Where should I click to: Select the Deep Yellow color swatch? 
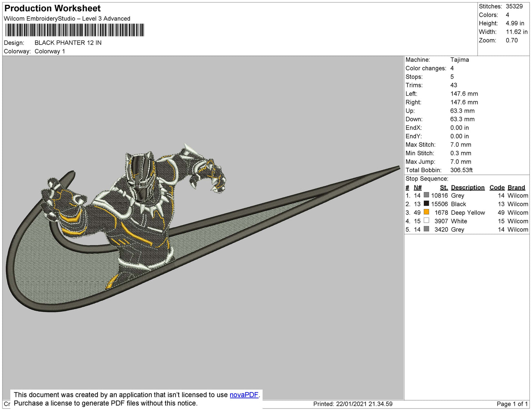point(426,212)
